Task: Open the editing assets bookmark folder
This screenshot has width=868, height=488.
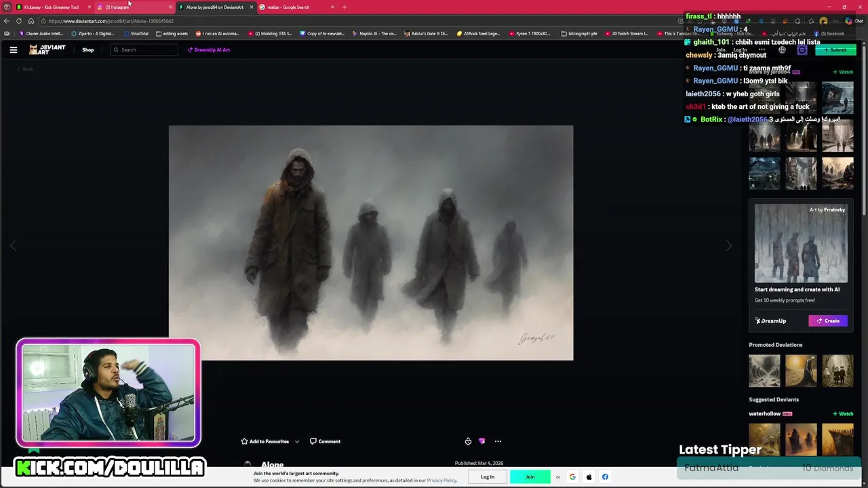Action: (x=172, y=33)
